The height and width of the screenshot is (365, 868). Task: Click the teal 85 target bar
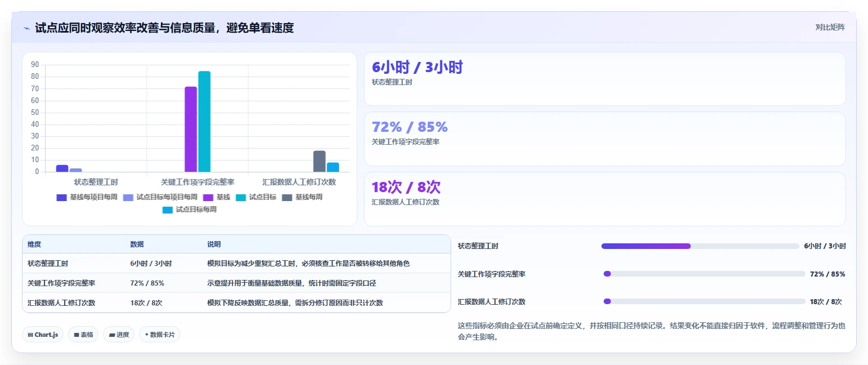click(x=204, y=122)
